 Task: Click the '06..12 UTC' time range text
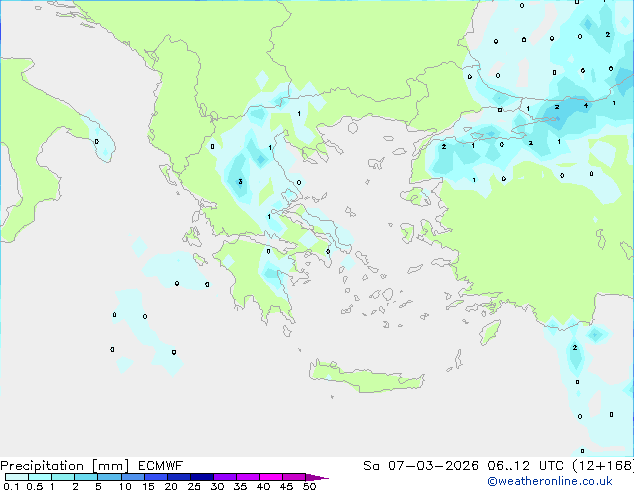coord(525,466)
